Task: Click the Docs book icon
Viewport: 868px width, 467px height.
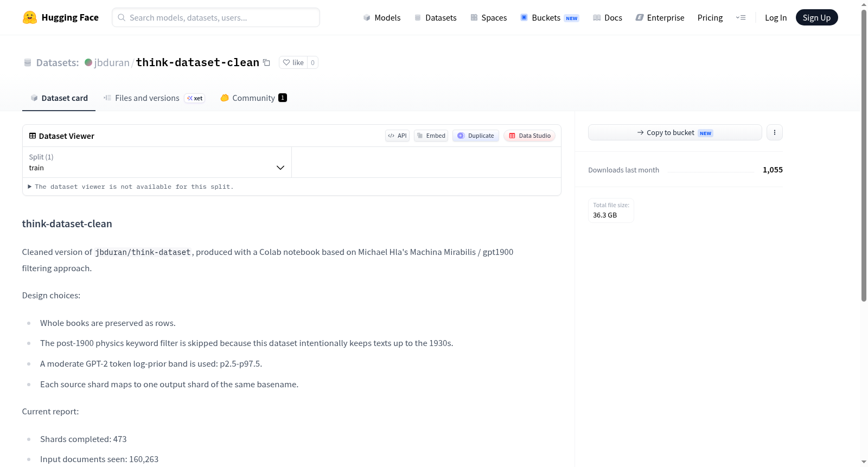Action: click(x=597, y=17)
